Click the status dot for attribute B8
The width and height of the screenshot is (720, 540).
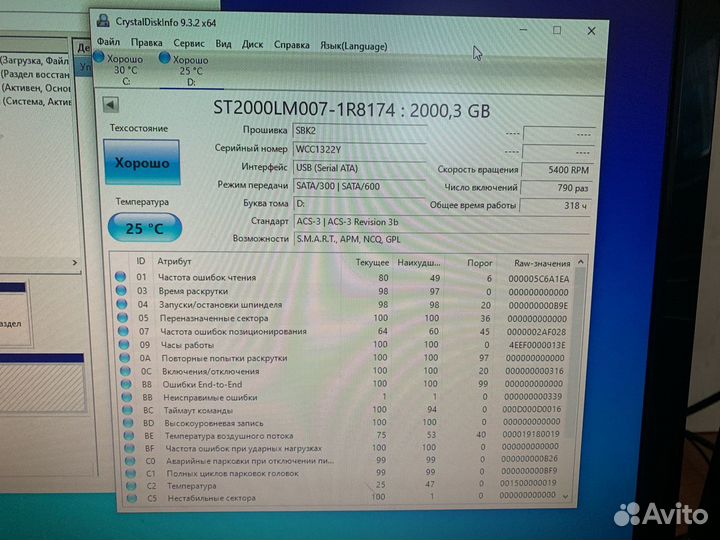click(x=126, y=384)
